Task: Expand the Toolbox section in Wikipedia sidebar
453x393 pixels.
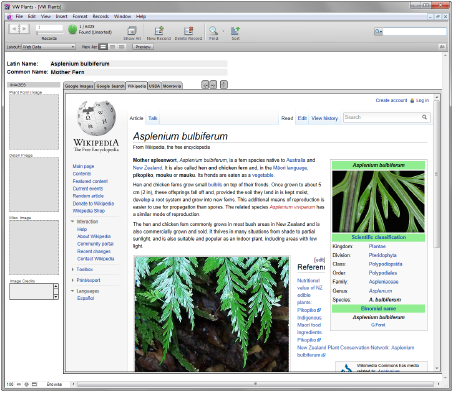Action: pyautogui.click(x=72, y=269)
